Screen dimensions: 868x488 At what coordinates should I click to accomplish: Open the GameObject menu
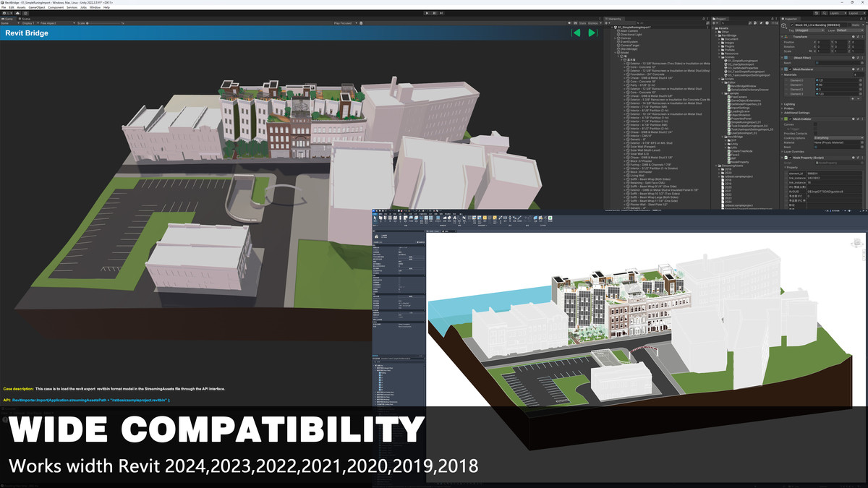pyautogui.click(x=36, y=7)
